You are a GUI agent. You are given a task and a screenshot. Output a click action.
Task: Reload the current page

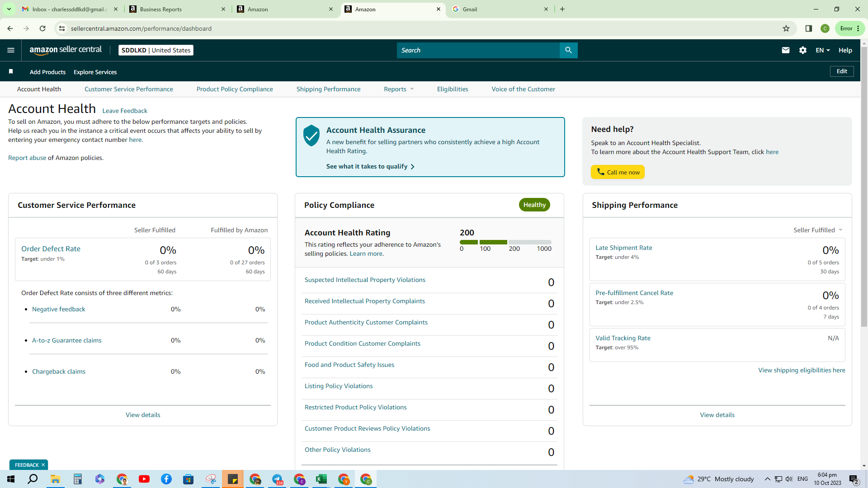click(x=42, y=28)
